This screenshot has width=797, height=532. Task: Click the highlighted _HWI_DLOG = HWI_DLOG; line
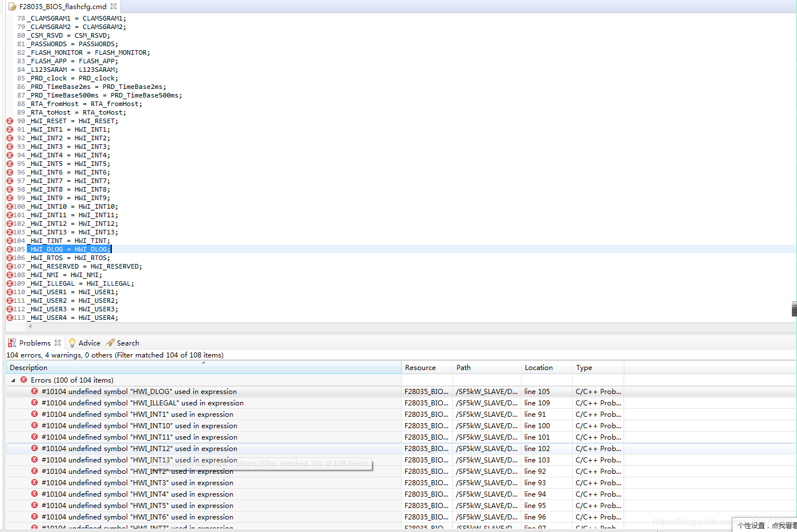coord(68,249)
